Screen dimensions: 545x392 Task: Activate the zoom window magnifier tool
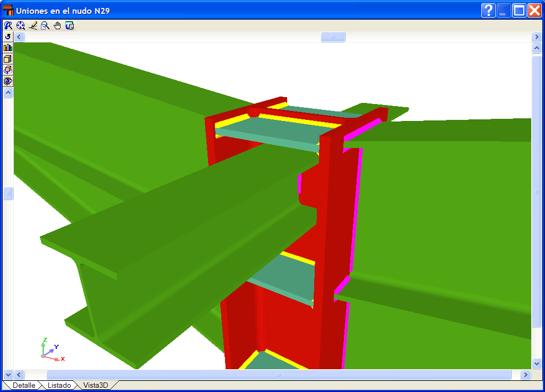(x=45, y=25)
